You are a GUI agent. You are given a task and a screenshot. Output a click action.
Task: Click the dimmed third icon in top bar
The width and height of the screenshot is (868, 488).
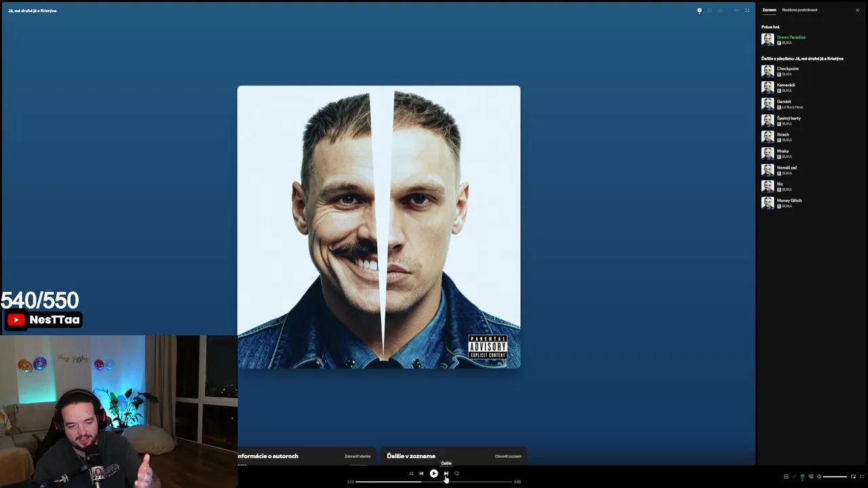click(720, 10)
